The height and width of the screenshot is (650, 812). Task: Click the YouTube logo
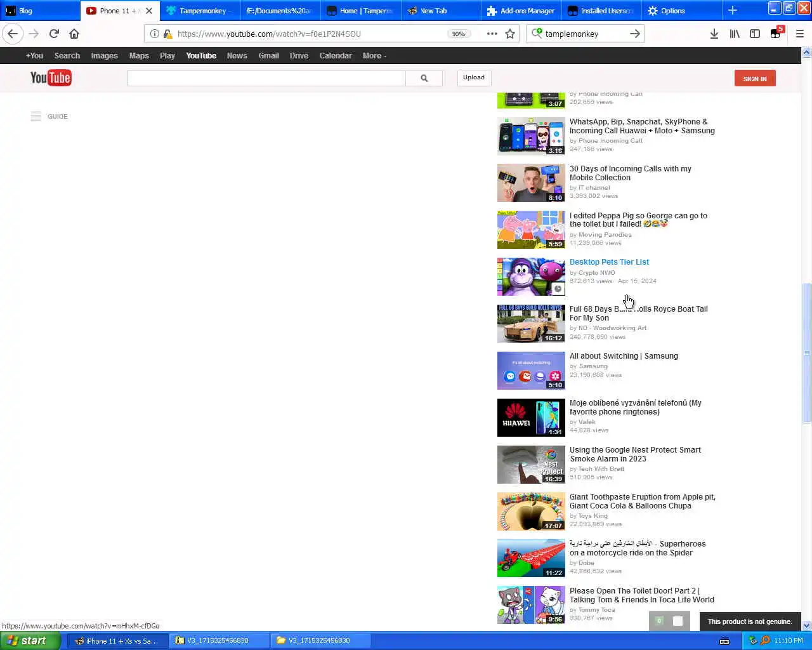tap(51, 78)
